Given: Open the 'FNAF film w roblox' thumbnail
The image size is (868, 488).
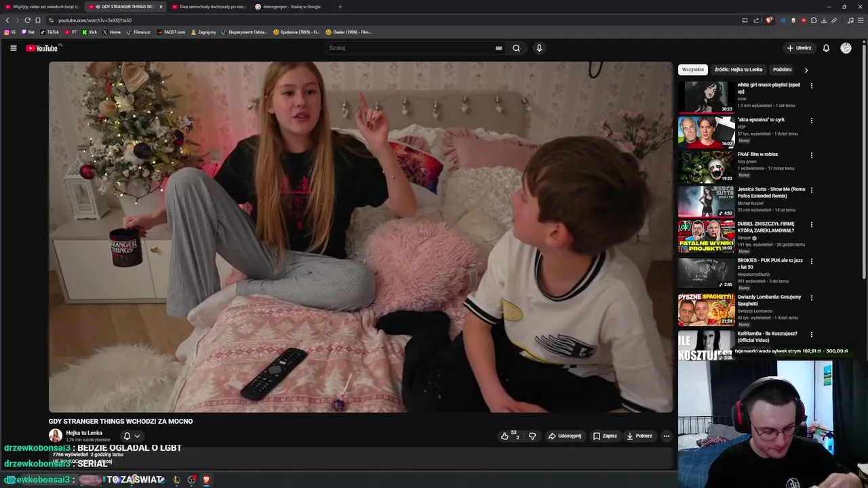Looking at the screenshot, I should pos(706,167).
